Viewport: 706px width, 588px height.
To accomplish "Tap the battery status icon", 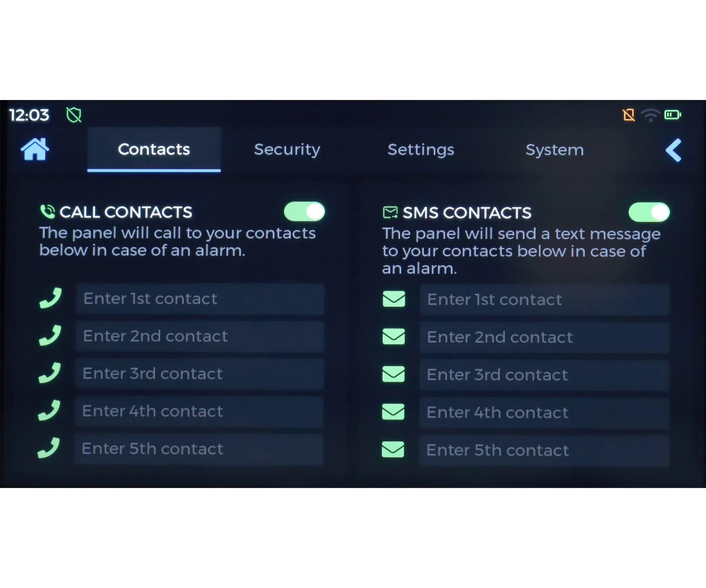I will (673, 115).
